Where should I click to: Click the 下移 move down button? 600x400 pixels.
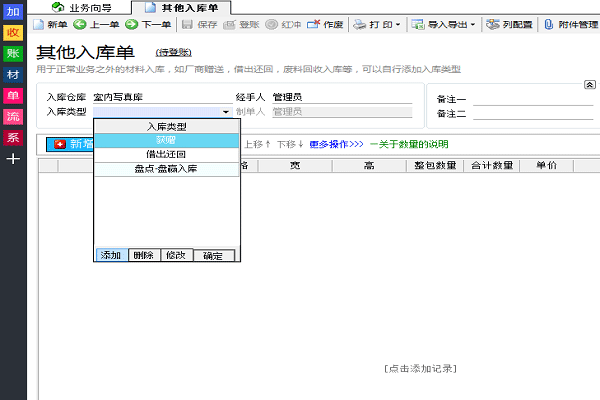pyautogui.click(x=290, y=144)
